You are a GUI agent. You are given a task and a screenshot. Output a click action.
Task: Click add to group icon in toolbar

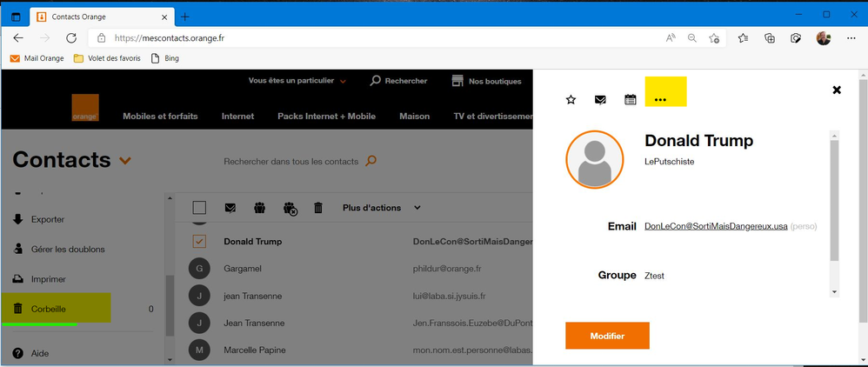pos(259,208)
